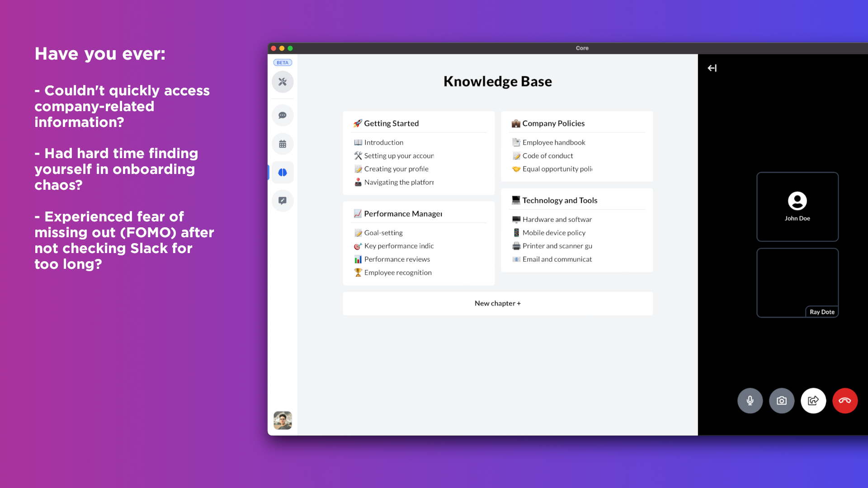Open Creating your profile article
Image resolution: width=868 pixels, height=488 pixels.
tap(391, 169)
